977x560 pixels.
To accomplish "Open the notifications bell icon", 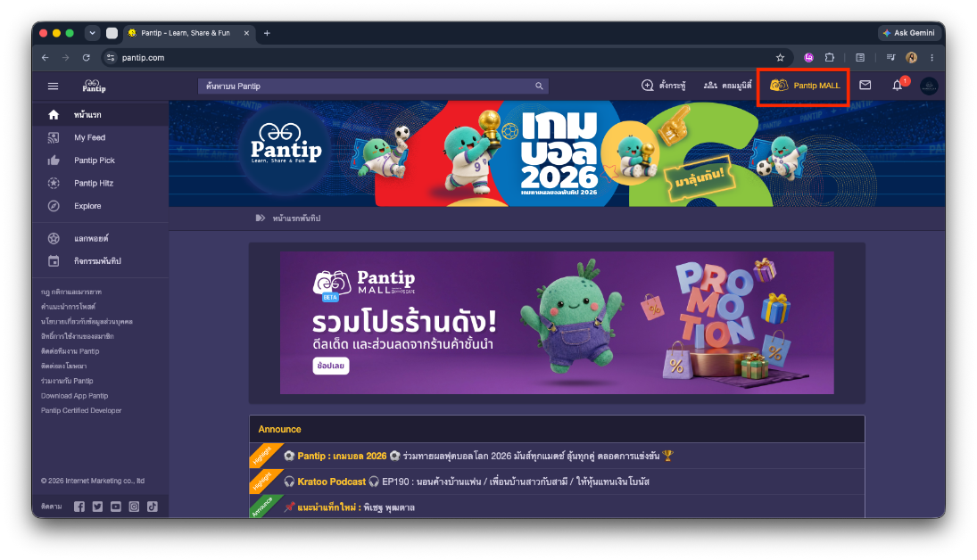I will click(x=898, y=86).
